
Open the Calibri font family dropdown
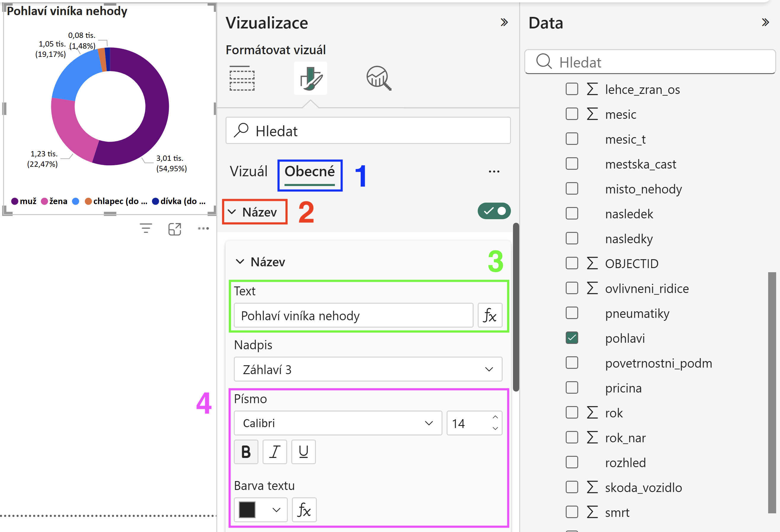click(338, 423)
